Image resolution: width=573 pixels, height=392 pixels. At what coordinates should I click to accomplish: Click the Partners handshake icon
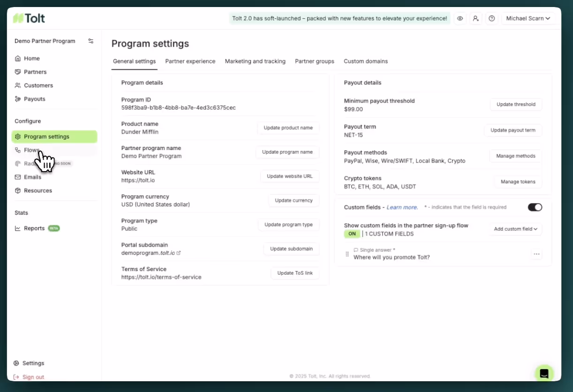(18, 72)
